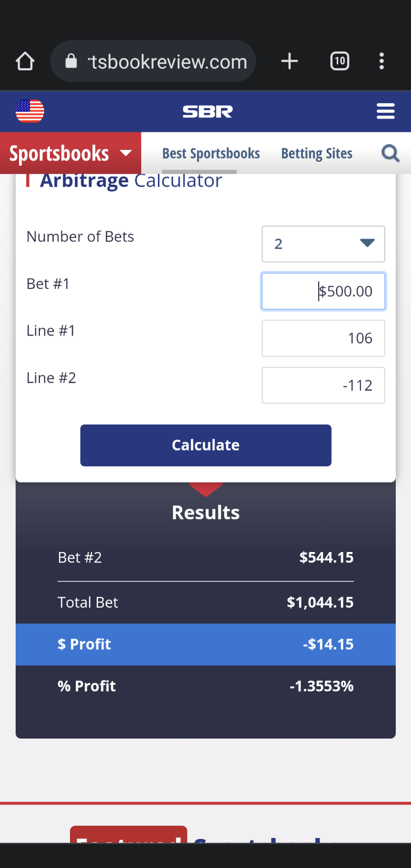411x868 pixels.
Task: Open the browser three-dot overflow menu
Action: tap(382, 61)
